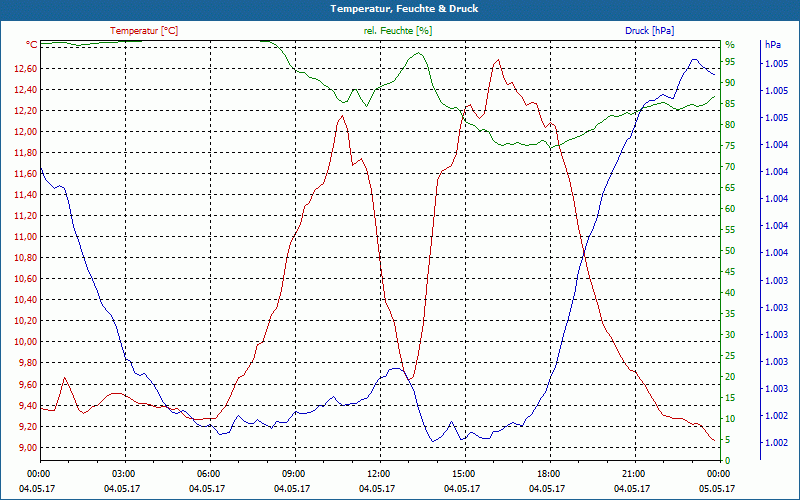Click the '60' humidity axis value
Image resolution: width=800 pixels, height=500 pixels.
pyautogui.click(x=730, y=209)
